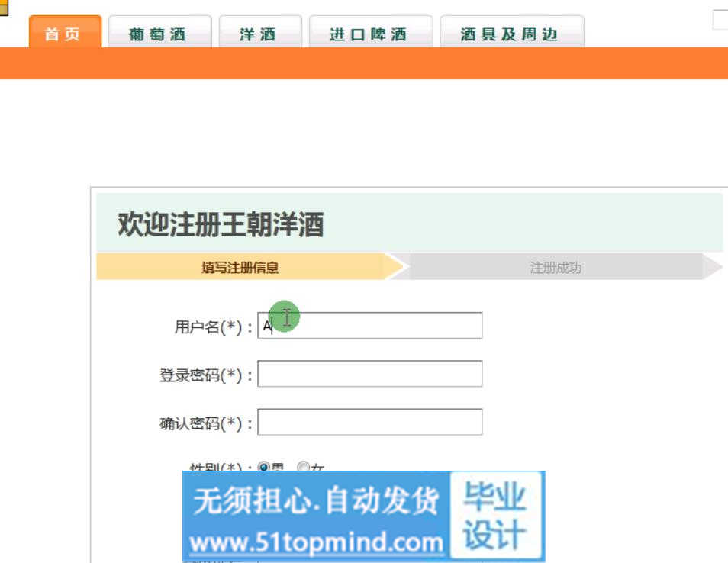The image size is (728, 563).
Task: Select the 酒具及周边 tab
Action: pos(511,31)
